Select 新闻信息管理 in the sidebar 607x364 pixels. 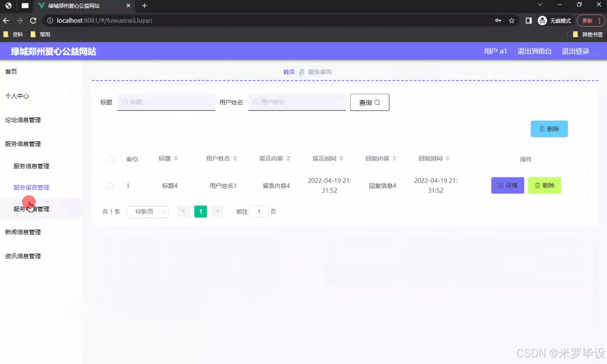[23, 232]
